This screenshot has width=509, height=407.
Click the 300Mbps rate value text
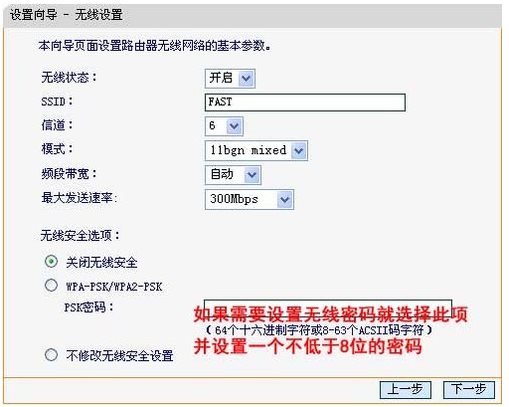[x=234, y=199]
